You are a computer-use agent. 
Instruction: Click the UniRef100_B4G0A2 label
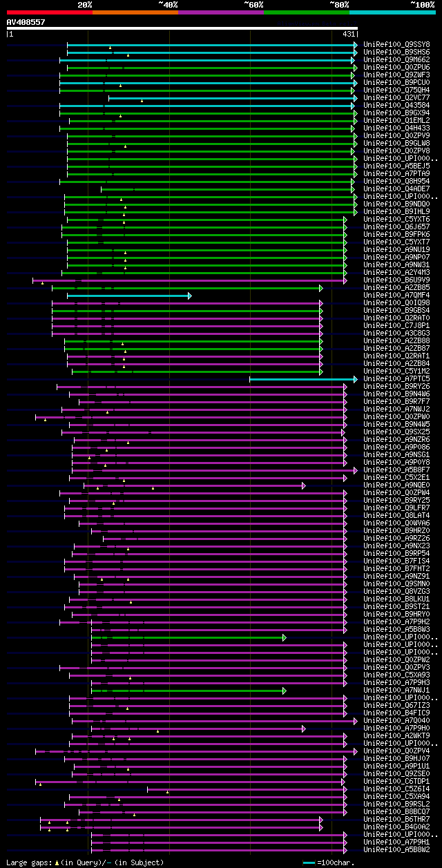396,827
